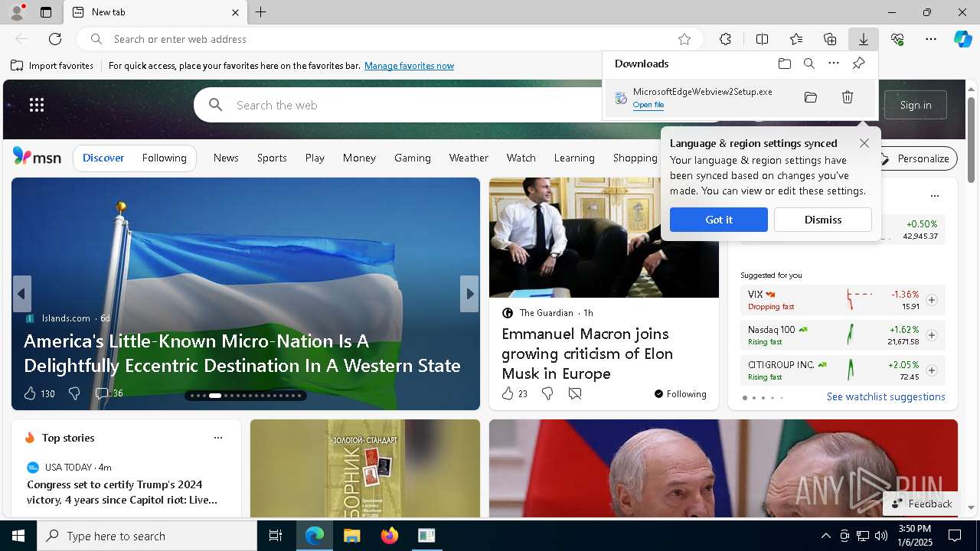Click the Downloads toolbar icon
The image size is (980, 551).
click(x=863, y=39)
